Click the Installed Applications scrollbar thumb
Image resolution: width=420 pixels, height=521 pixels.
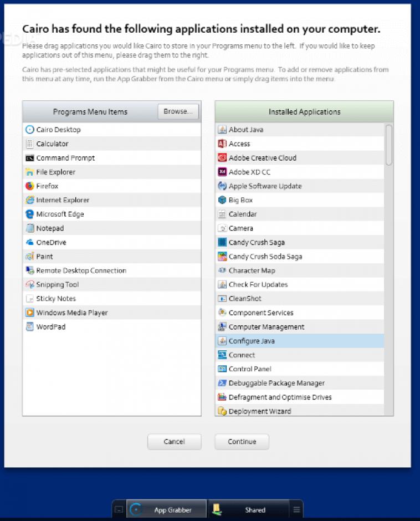[x=388, y=145]
